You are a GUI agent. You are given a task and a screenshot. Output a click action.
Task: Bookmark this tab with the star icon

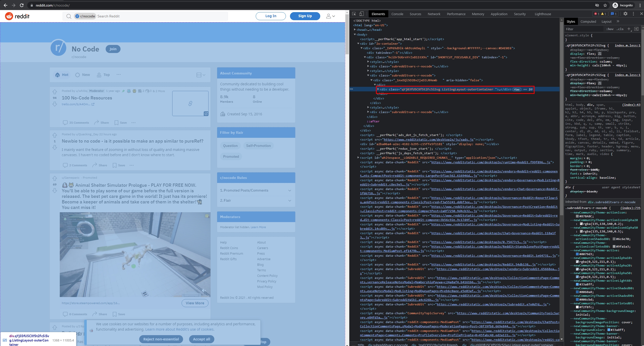coord(605,5)
